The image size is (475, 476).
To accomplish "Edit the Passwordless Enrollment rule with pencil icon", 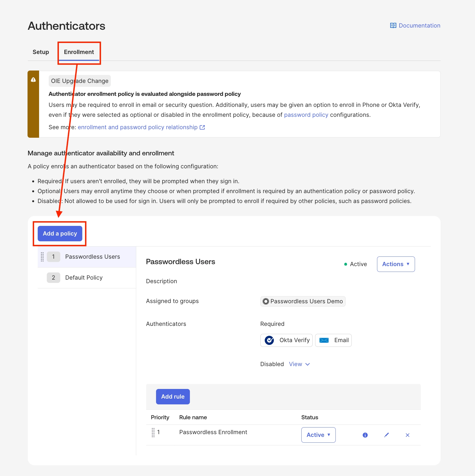I will click(x=387, y=435).
